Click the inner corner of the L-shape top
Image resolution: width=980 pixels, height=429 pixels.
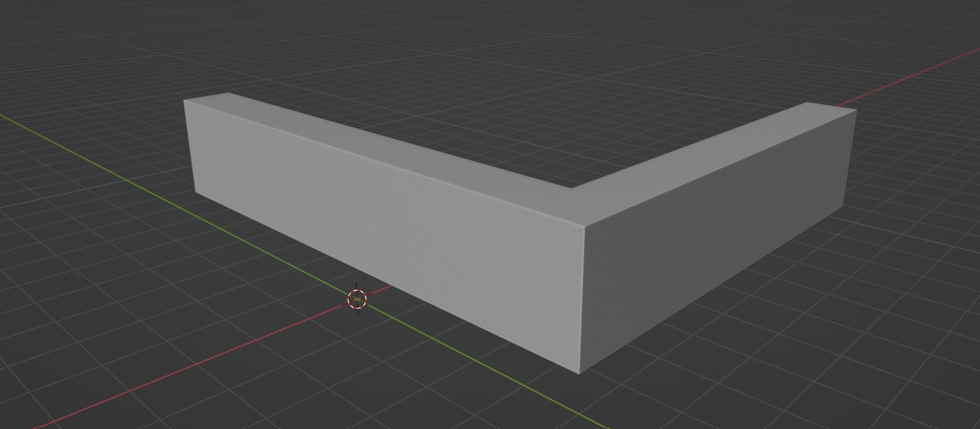pos(571,188)
